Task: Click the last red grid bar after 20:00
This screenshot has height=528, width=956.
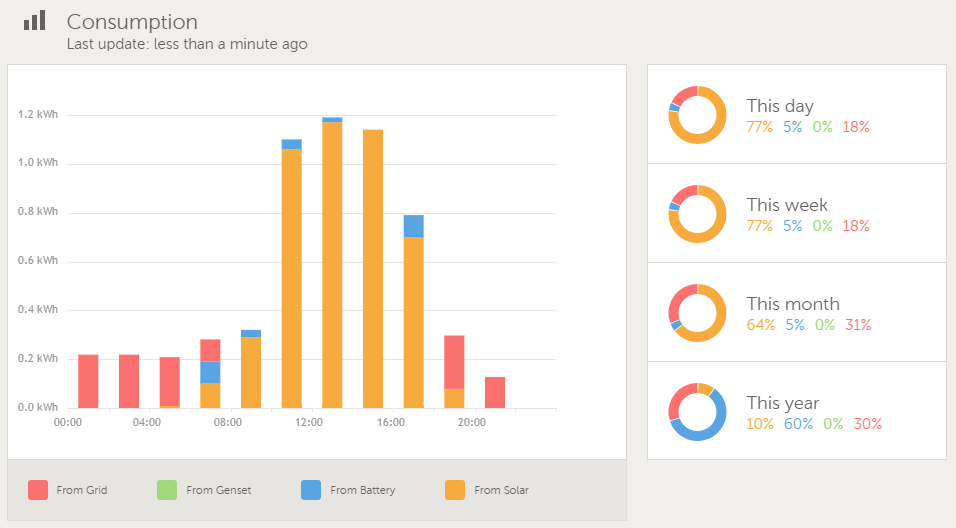Action: [495, 392]
